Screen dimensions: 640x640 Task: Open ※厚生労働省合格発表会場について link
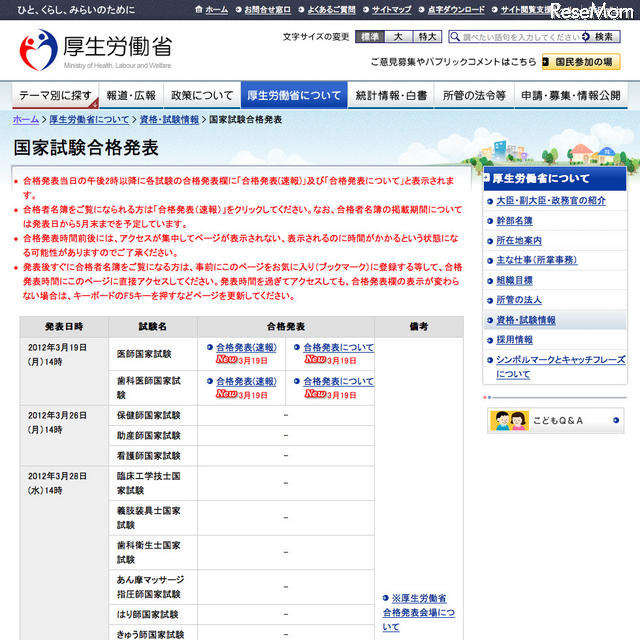tap(419, 613)
